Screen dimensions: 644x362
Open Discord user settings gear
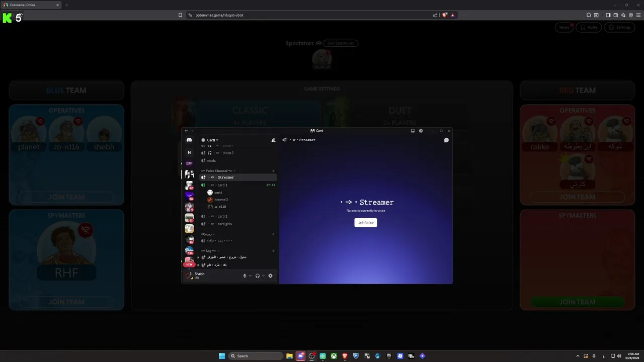point(270,276)
